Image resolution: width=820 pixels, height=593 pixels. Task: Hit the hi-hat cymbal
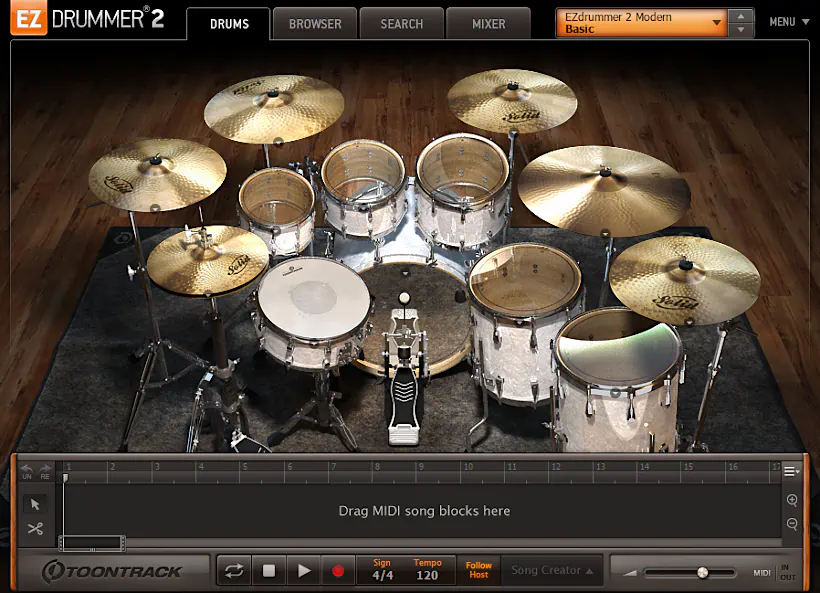tap(208, 260)
